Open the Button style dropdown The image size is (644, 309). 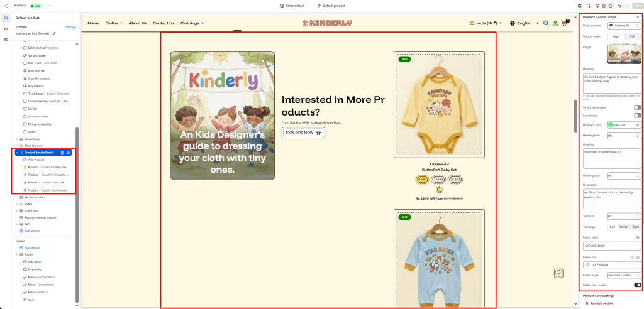[x=623, y=275]
